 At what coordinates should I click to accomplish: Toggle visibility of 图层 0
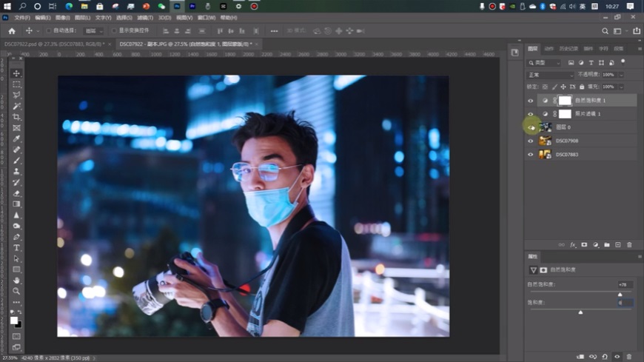(x=531, y=127)
